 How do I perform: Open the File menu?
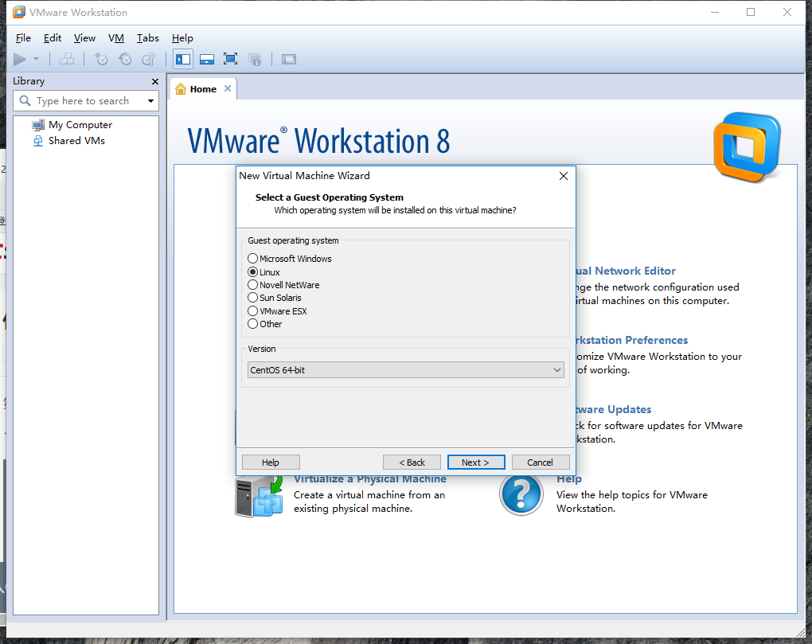(x=23, y=37)
